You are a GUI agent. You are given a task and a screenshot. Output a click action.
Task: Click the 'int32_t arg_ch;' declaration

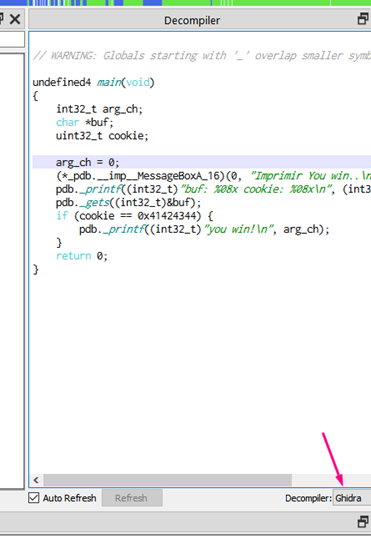point(99,109)
